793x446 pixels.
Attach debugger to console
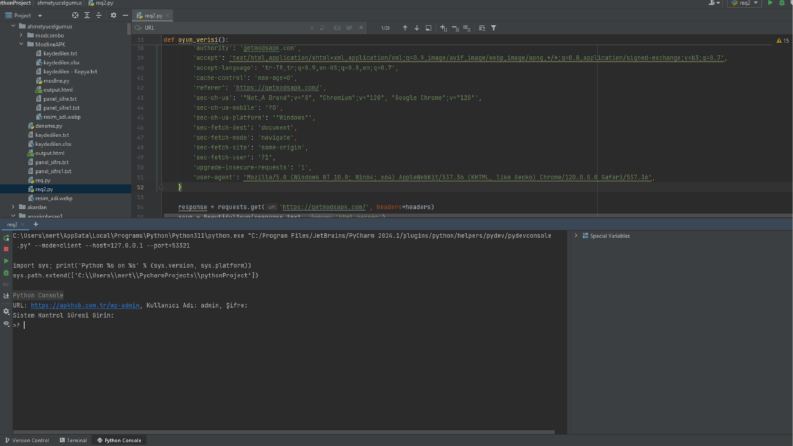tap(6, 273)
